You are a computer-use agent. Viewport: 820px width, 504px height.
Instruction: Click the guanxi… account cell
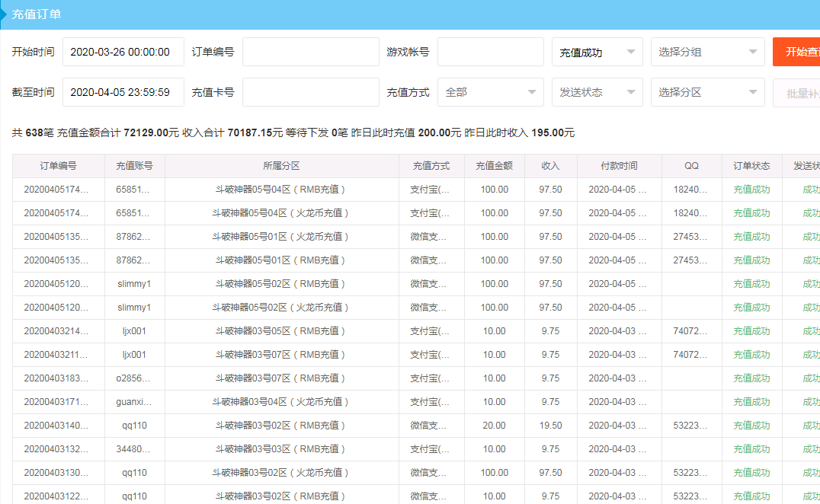pos(134,402)
